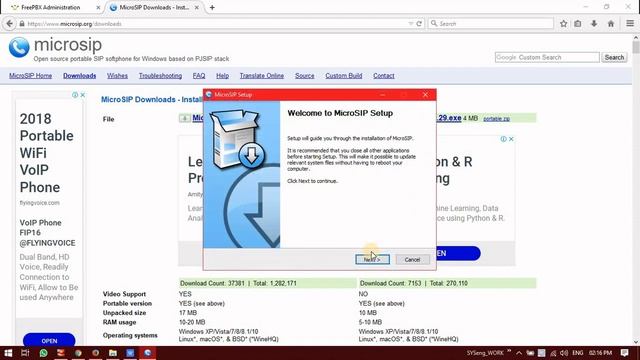Click the ENG language indicator in tray

click(578, 353)
